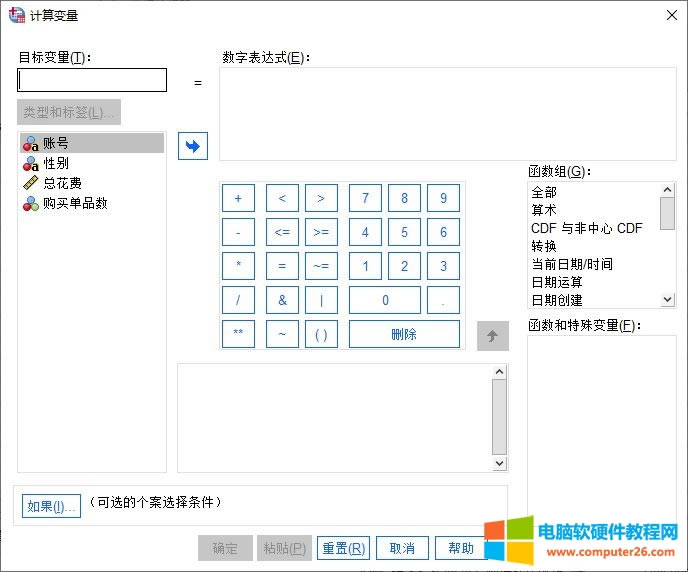This screenshot has width=688, height=572.
Task: Click description box scroll down arrow
Action: pyautogui.click(x=499, y=463)
